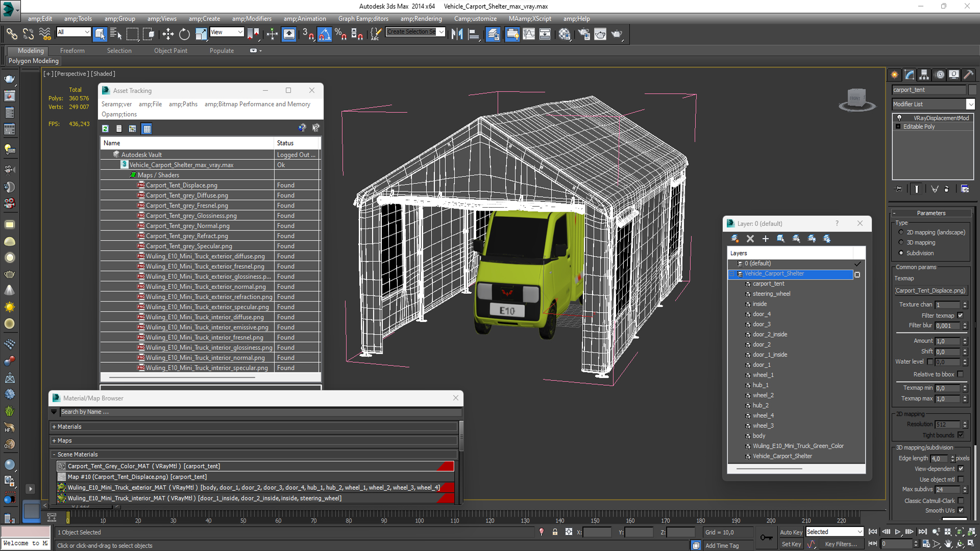Toggle View-dependent checkbox
Viewport: 980px width, 551px height.
pos(961,469)
